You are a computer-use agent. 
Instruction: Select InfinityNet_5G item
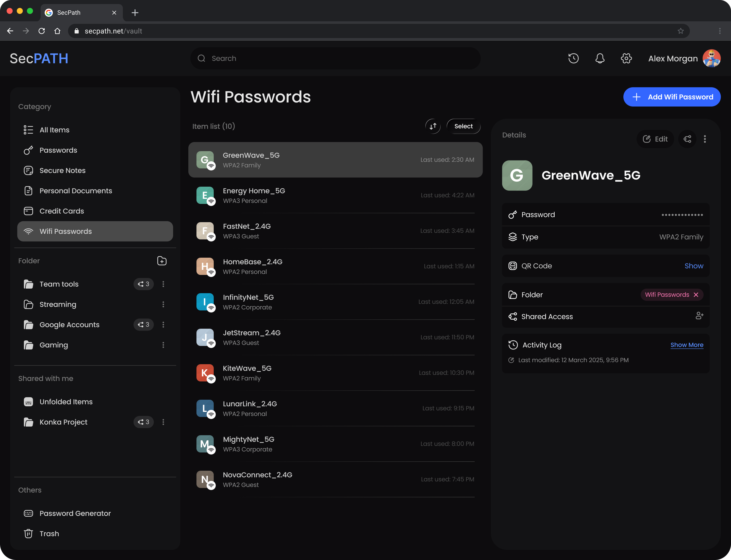(335, 302)
